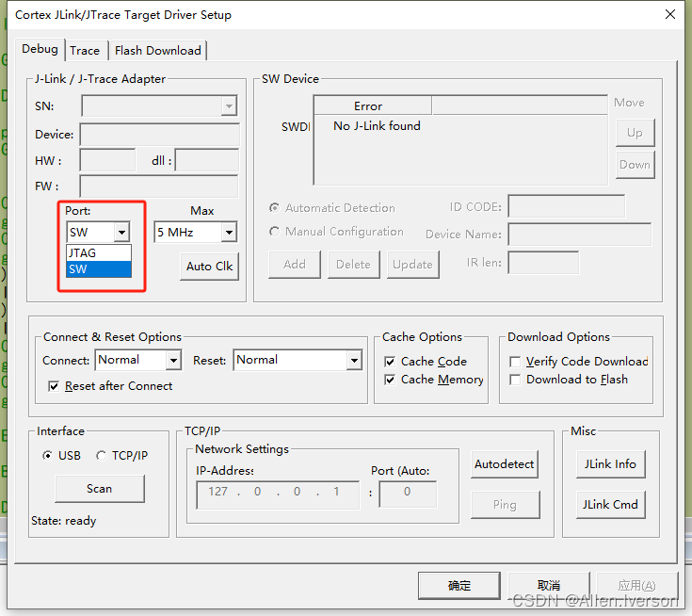Click the Delete device button
Screen dimensions: 692x616
(353, 265)
